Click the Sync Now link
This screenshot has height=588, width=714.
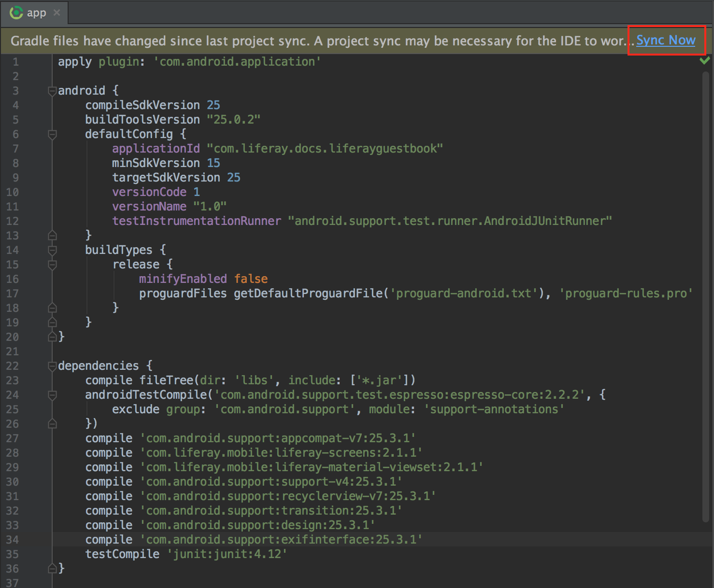pos(666,40)
